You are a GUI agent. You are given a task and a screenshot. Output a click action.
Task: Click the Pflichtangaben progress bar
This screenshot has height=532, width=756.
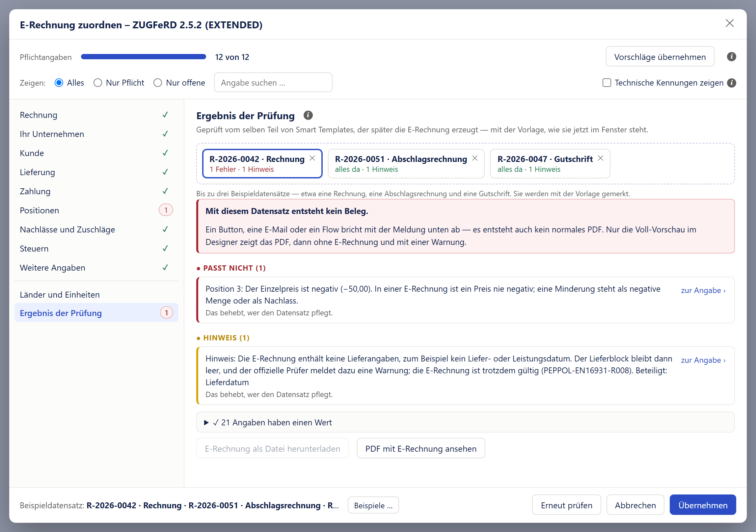point(144,57)
